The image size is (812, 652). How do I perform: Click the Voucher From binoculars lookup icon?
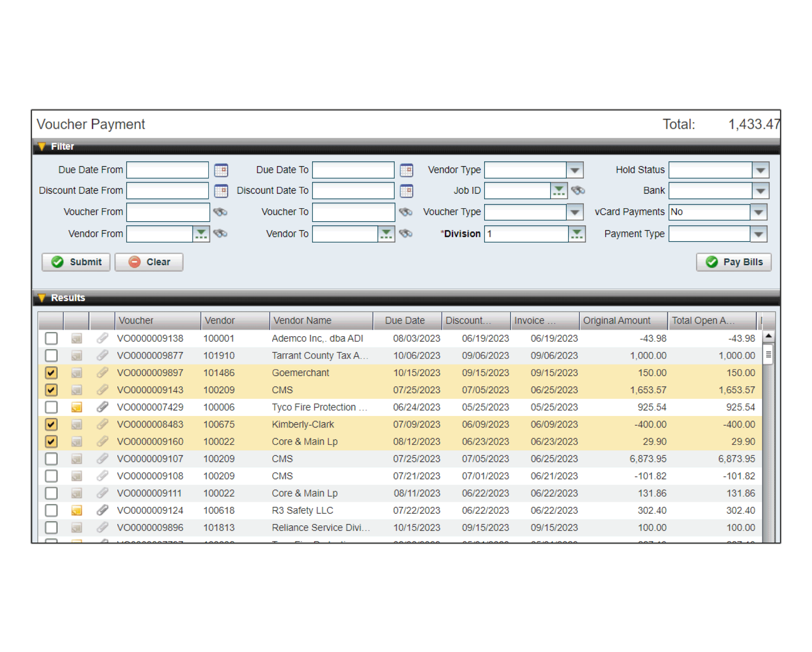[x=220, y=212]
